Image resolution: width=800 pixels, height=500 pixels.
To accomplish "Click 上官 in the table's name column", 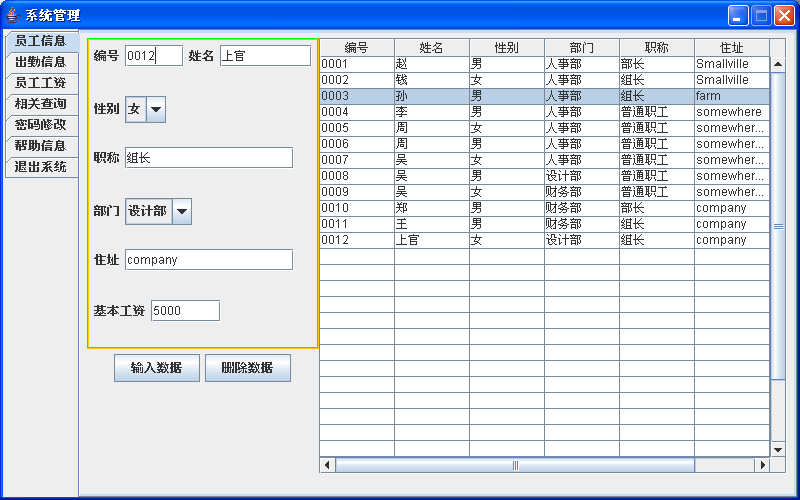I will (432, 240).
